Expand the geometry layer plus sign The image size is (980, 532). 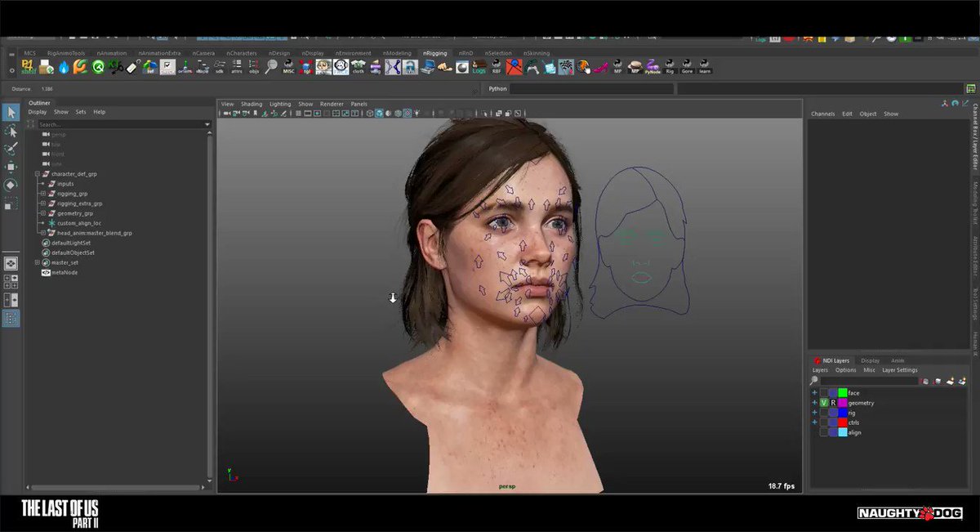[814, 403]
